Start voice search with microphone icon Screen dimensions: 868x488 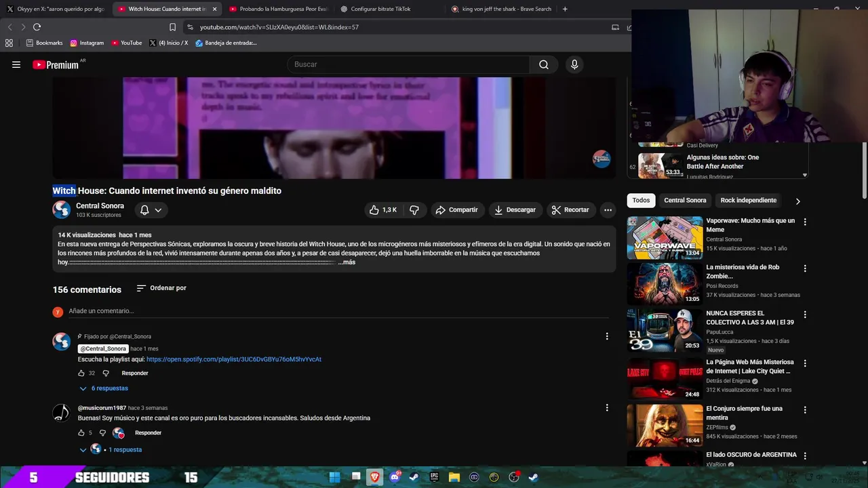(574, 64)
